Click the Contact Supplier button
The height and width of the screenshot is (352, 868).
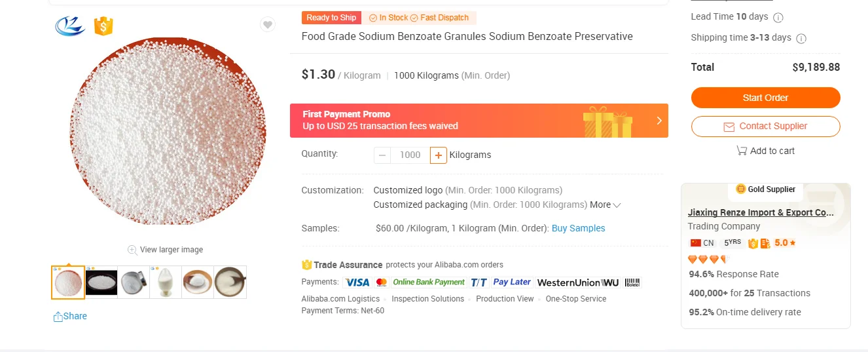pos(765,127)
